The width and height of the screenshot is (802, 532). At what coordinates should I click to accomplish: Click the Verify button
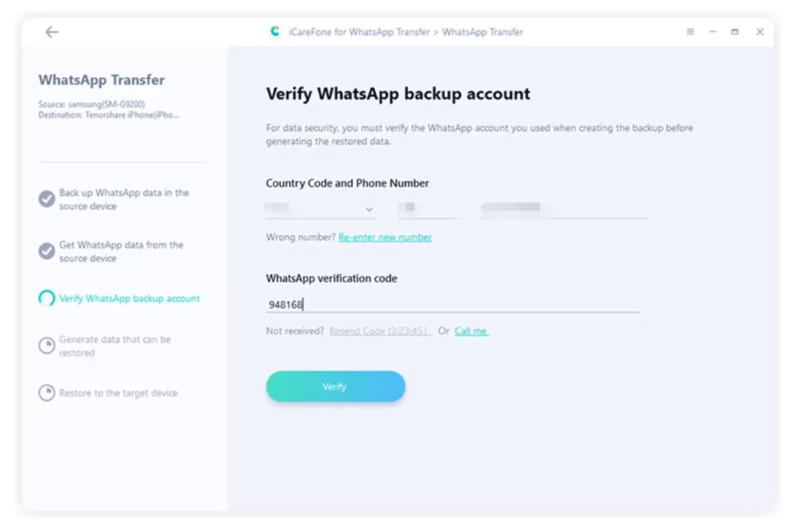(x=336, y=386)
